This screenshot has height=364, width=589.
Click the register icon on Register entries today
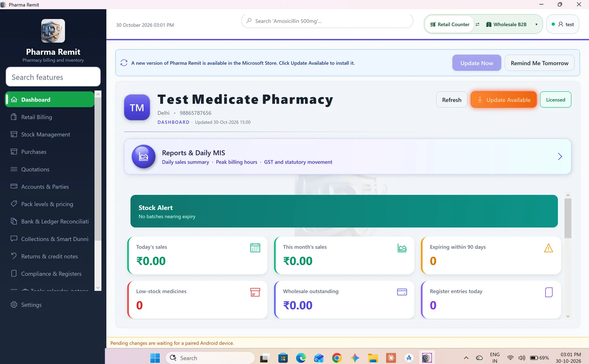point(549,292)
